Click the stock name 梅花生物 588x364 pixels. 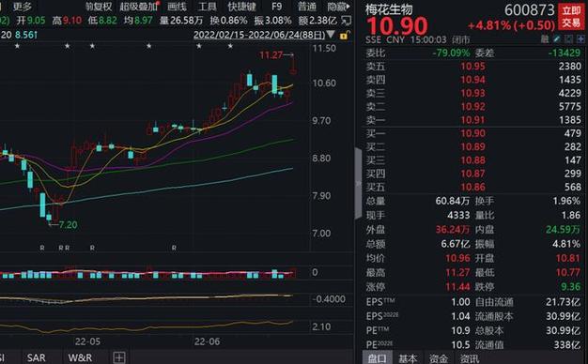pyautogui.click(x=389, y=9)
